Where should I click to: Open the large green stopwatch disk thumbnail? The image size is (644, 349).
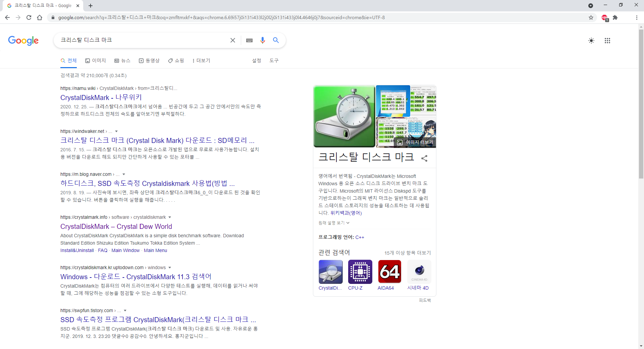coord(344,116)
